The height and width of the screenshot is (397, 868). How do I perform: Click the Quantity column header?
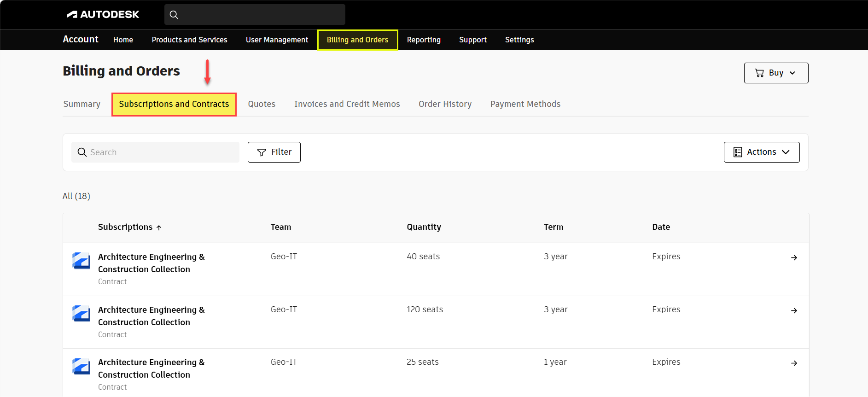tap(424, 227)
